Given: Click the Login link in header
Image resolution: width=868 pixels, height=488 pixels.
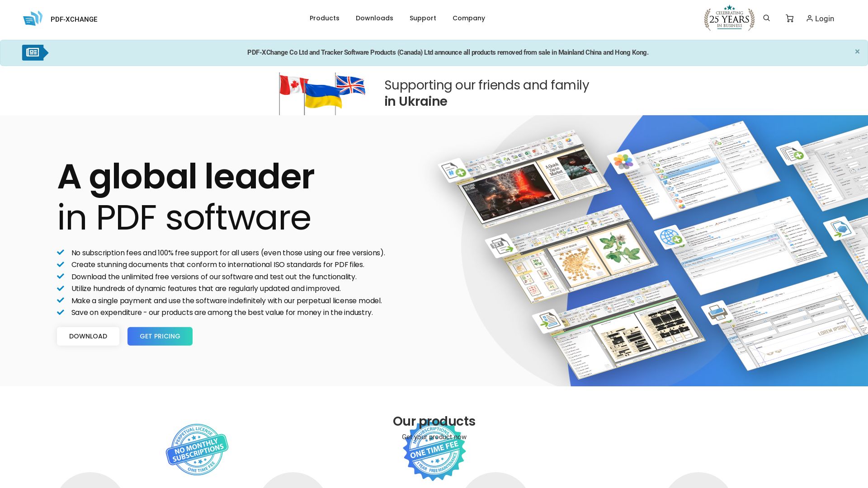Looking at the screenshot, I should 820,19.
